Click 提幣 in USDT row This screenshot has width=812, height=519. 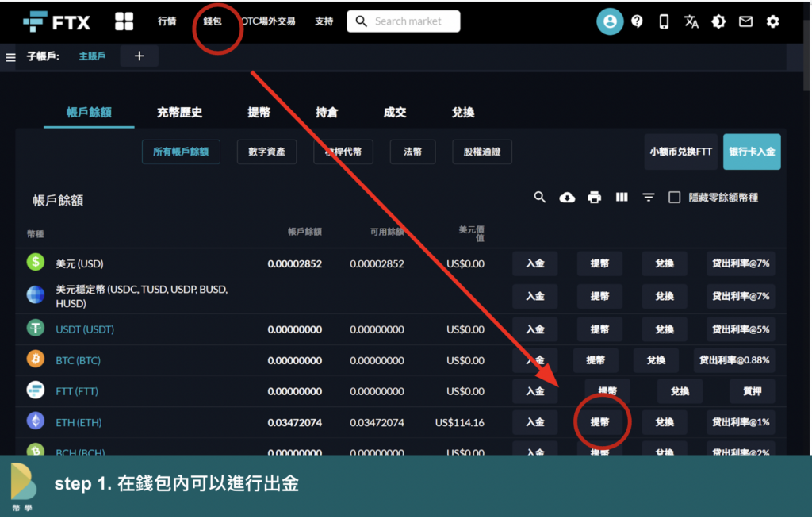point(599,329)
